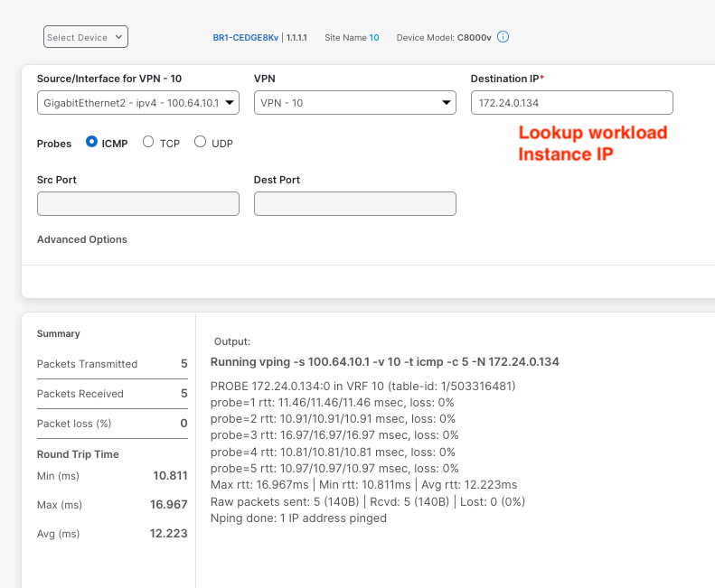Open the Select Device dropdown
The height and width of the screenshot is (588, 715).
[86, 37]
